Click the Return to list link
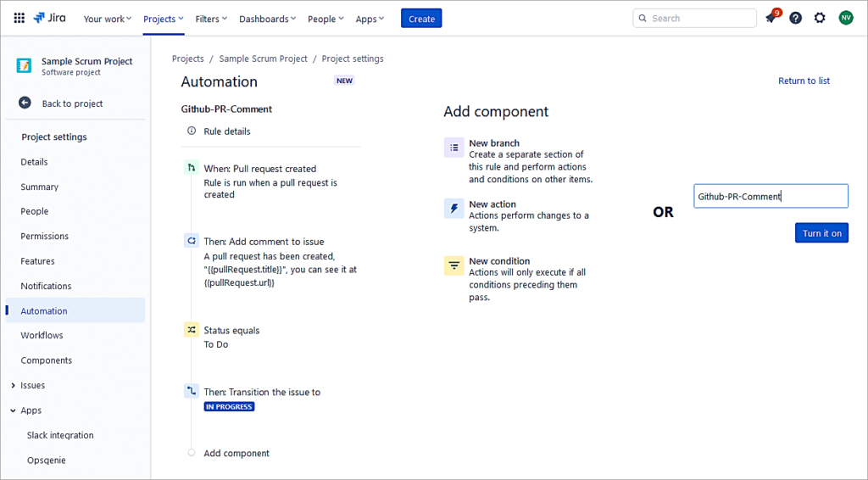Image resolution: width=868 pixels, height=480 pixels. tap(804, 81)
